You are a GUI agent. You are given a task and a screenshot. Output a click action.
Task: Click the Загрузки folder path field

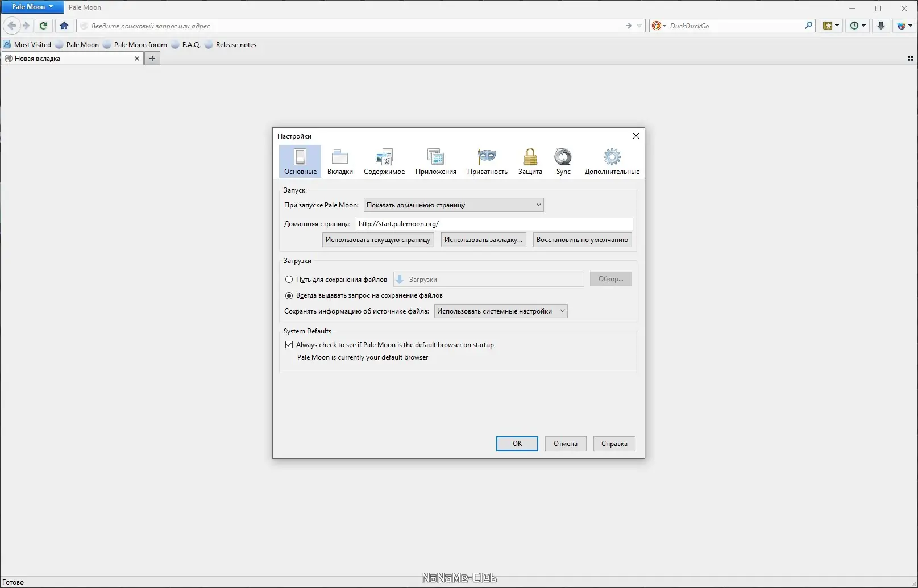(x=488, y=280)
